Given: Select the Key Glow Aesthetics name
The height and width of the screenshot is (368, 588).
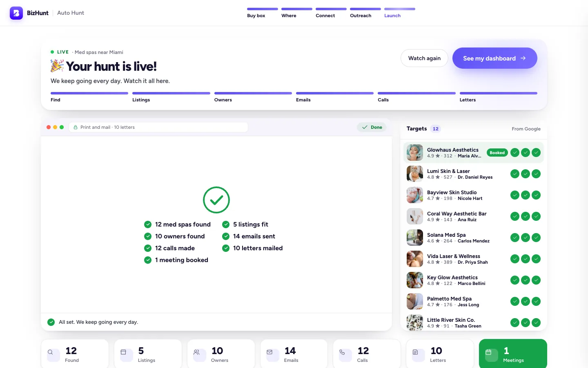Looking at the screenshot, I should click(452, 277).
